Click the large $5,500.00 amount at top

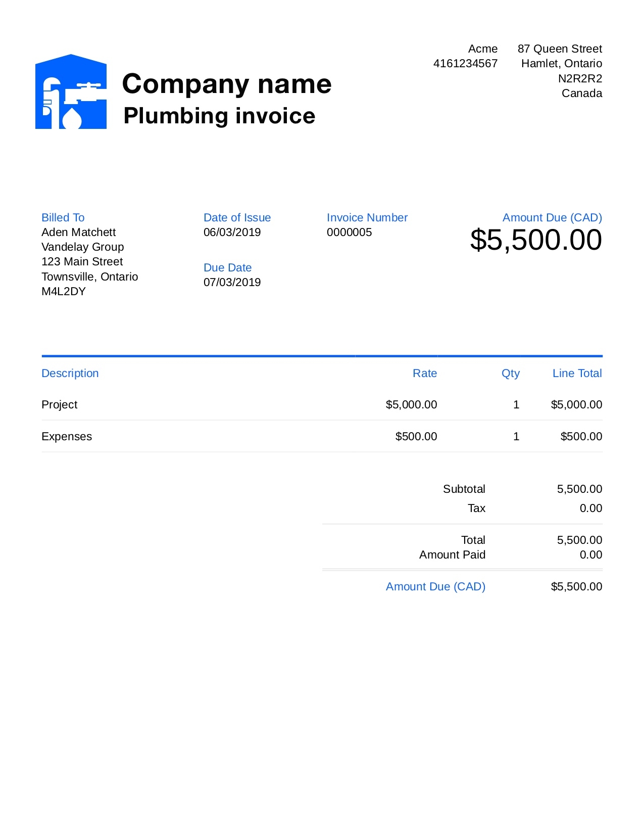click(x=536, y=240)
